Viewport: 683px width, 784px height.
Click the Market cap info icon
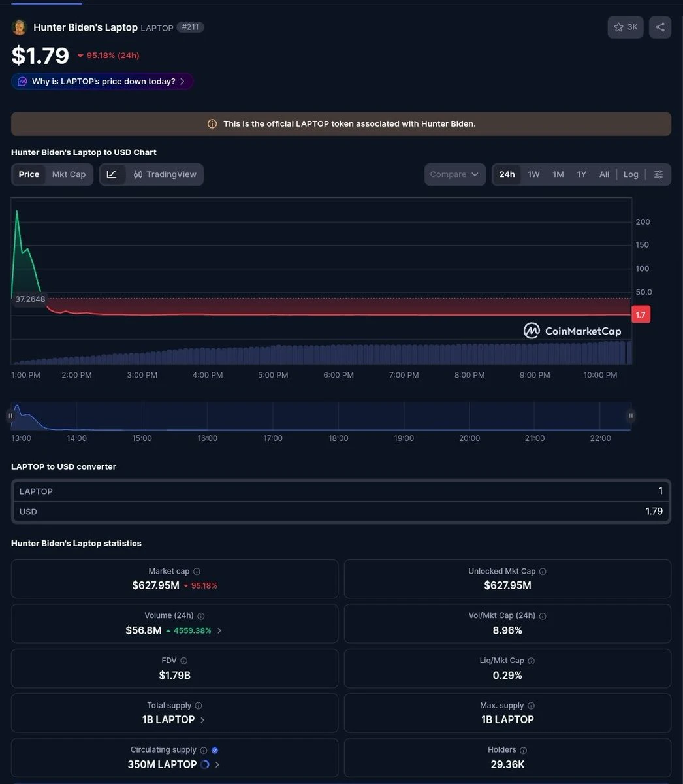tap(197, 572)
